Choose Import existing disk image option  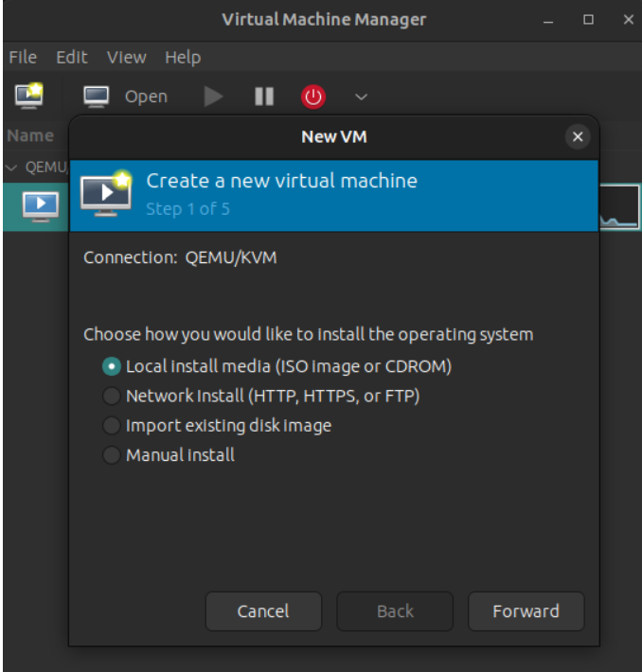[113, 426]
